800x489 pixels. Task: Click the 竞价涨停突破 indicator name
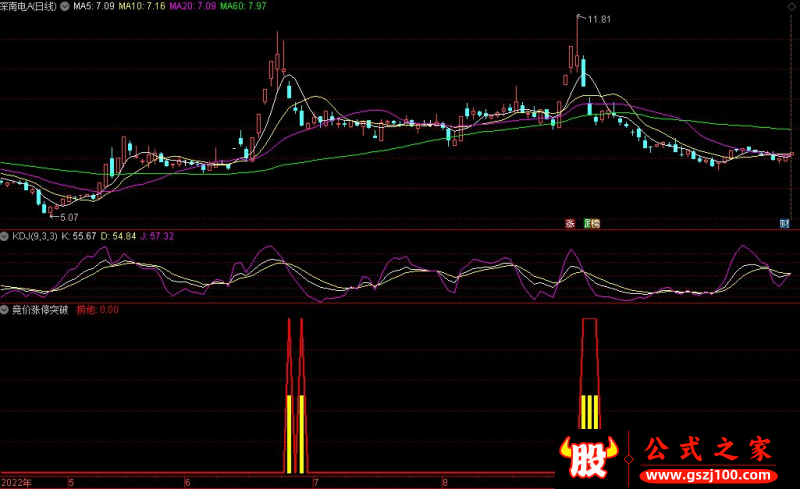tap(40, 310)
